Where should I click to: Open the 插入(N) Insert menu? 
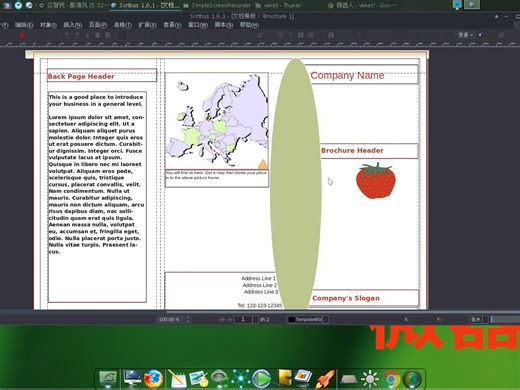[73, 25]
